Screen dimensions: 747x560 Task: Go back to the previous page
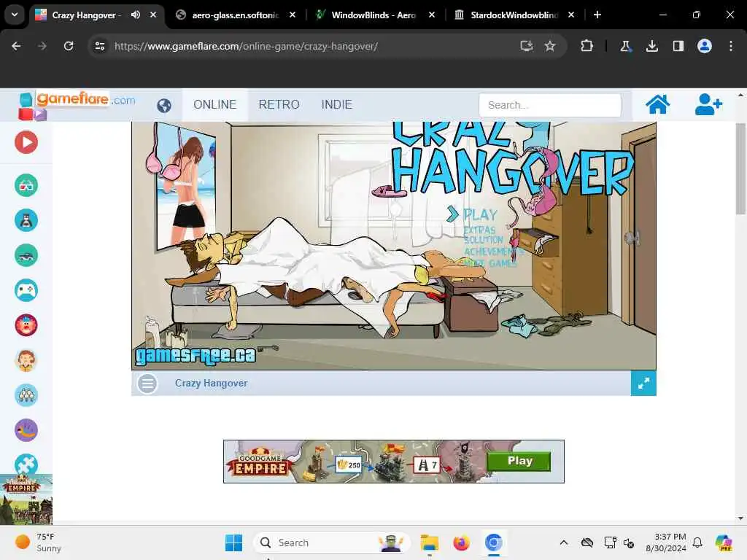coord(16,46)
